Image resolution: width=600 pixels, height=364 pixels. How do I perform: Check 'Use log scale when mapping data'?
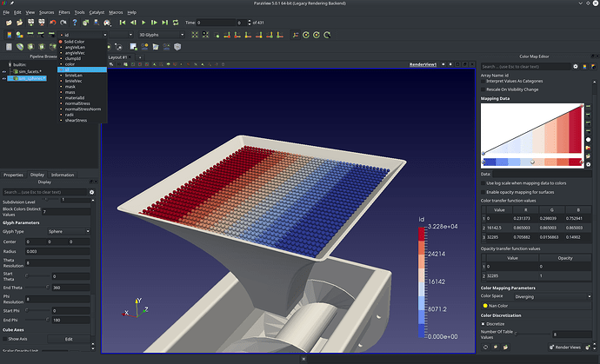[x=484, y=183]
